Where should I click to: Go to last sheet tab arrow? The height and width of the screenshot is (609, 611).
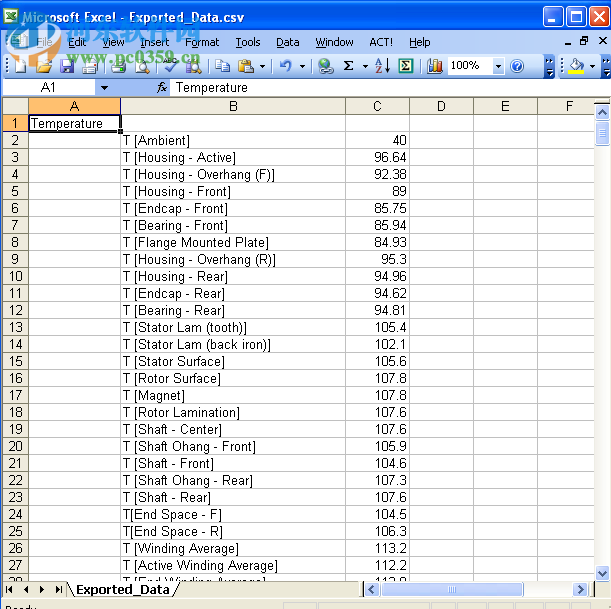tap(58, 590)
